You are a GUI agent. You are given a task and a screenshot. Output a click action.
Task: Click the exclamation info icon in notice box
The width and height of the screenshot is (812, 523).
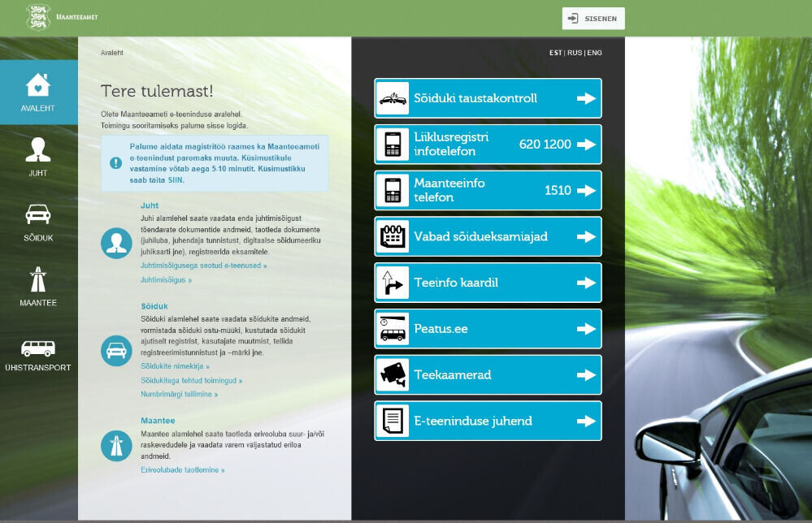click(x=115, y=163)
